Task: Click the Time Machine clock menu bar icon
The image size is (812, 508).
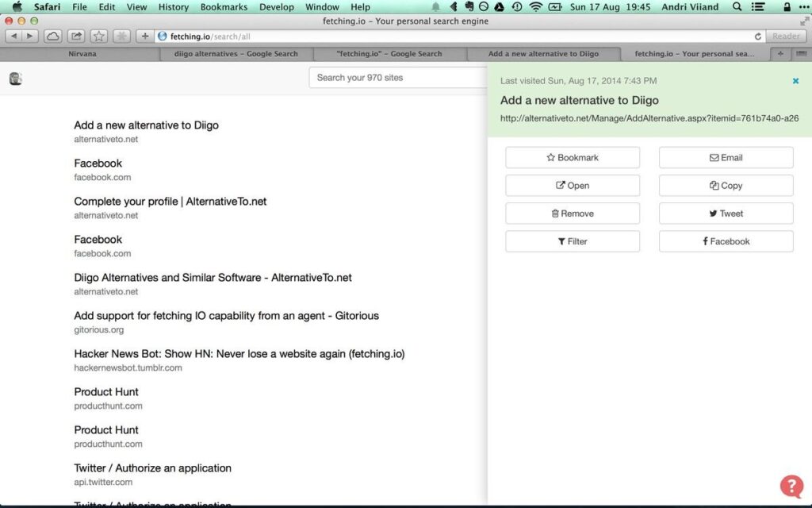Action: click(517, 6)
